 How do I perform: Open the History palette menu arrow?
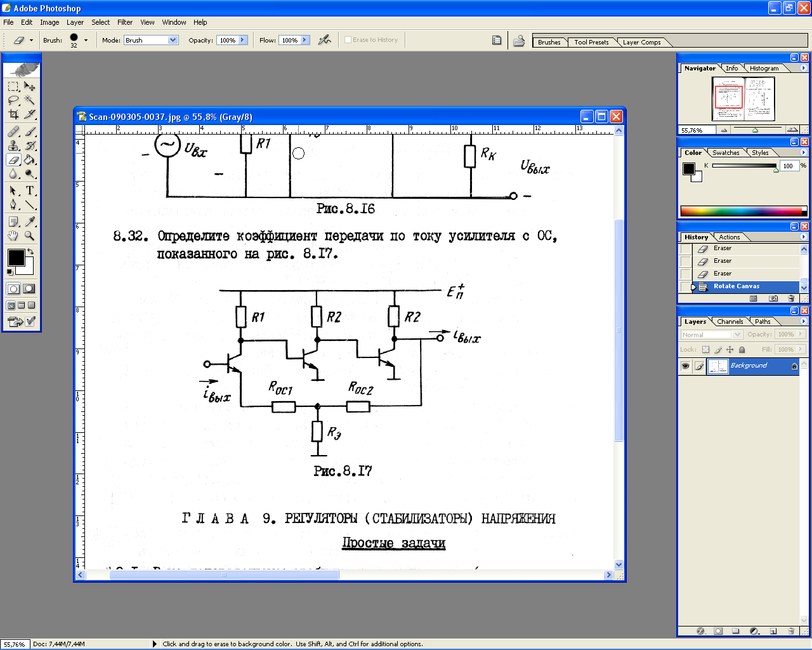point(803,237)
